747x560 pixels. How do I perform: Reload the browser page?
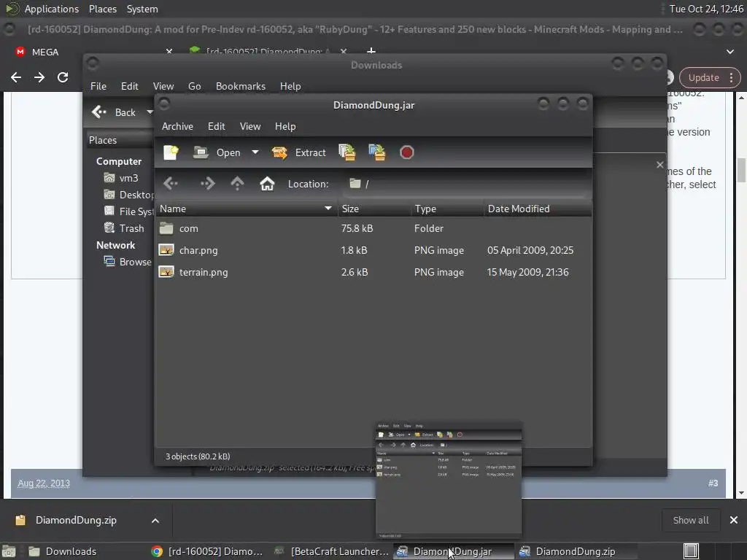[63, 77]
